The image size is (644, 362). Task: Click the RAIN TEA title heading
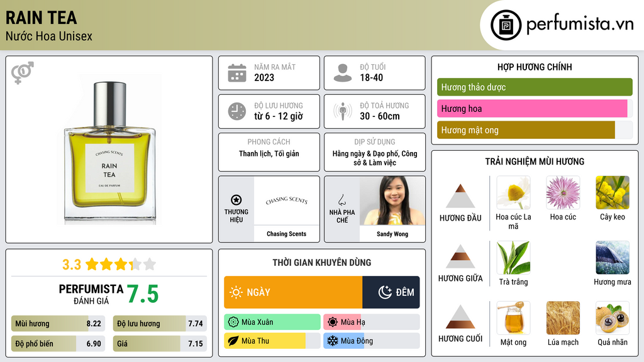coord(41,18)
